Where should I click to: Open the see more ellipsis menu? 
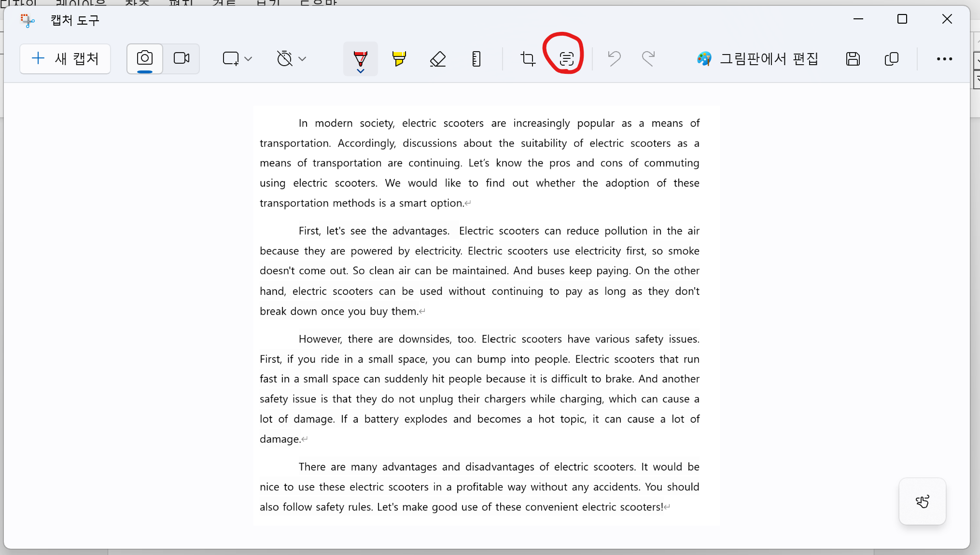(x=944, y=59)
